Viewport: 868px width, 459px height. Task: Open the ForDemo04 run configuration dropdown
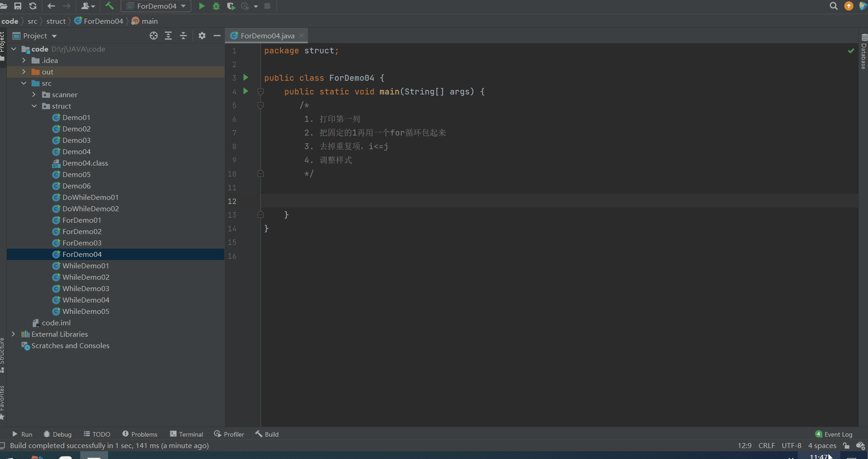[156, 6]
